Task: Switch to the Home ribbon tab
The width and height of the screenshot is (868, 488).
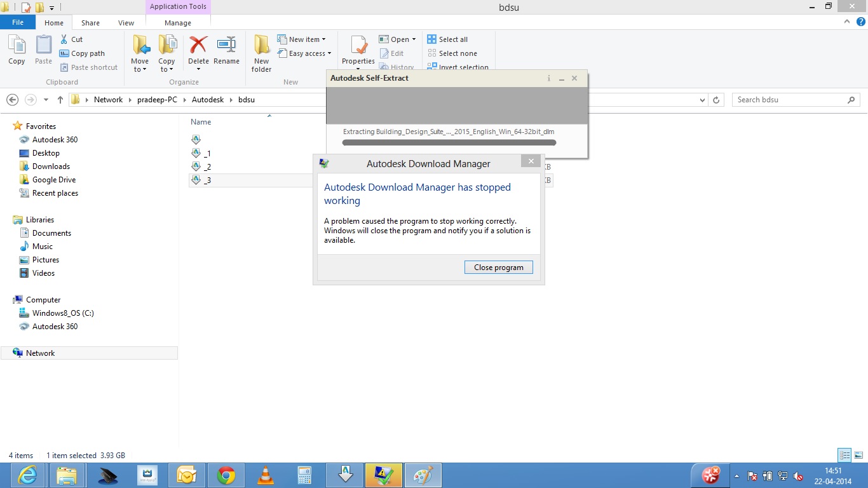Action: (x=54, y=23)
